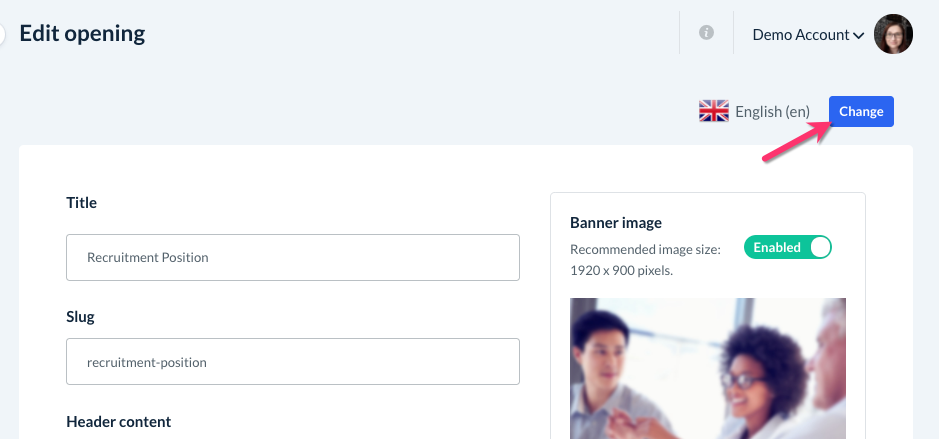Open the Demo Account menu
Viewport: 939px width, 439px height.
tap(800, 34)
